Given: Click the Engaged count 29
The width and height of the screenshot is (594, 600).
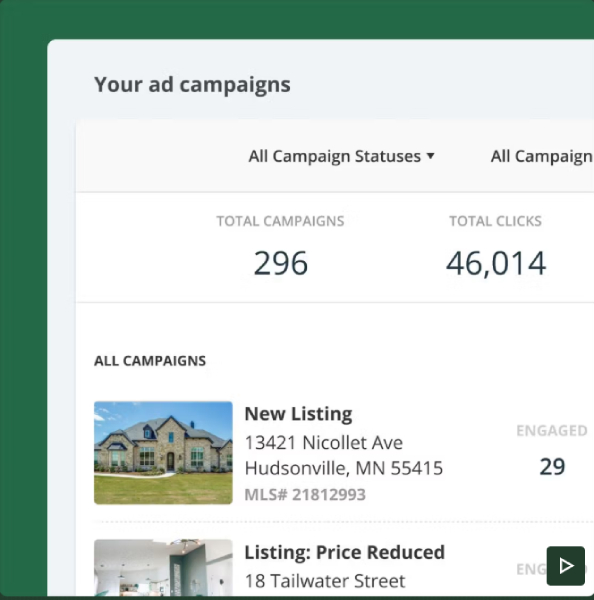Looking at the screenshot, I should [552, 466].
